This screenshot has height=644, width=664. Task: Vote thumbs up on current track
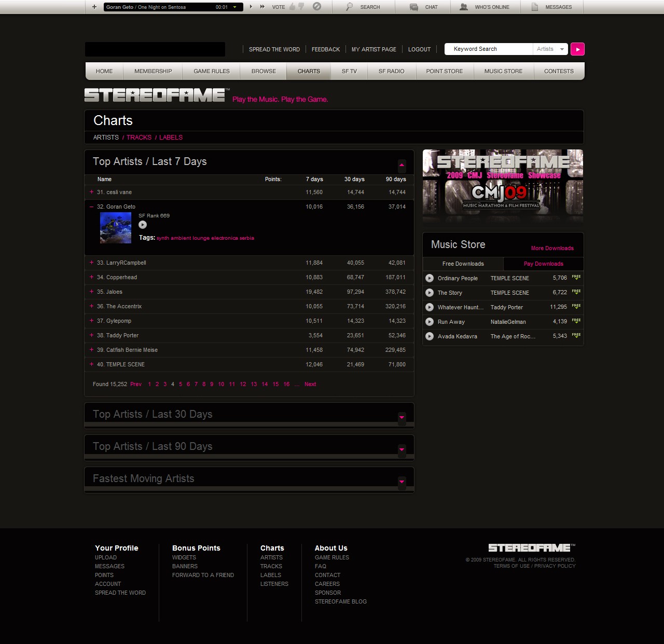(x=292, y=6)
